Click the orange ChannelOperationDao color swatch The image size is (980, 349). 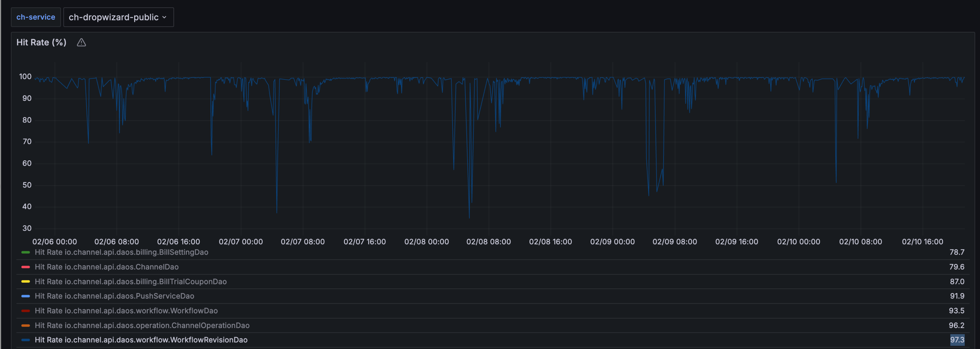pyautogui.click(x=25, y=326)
